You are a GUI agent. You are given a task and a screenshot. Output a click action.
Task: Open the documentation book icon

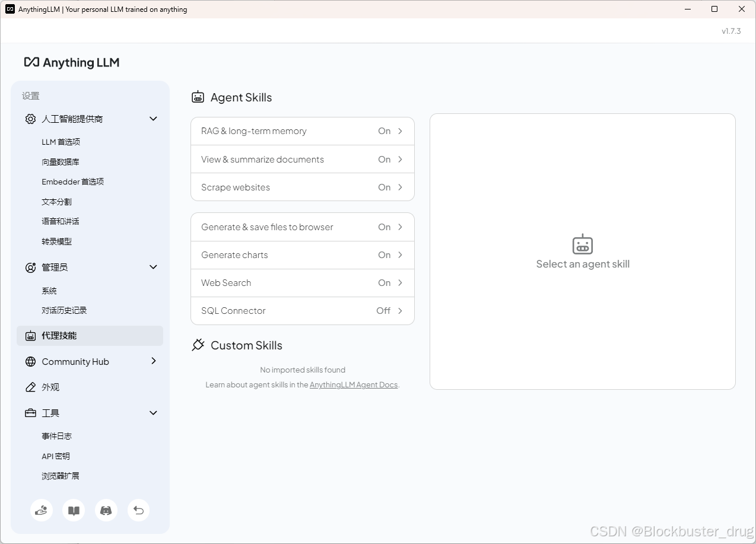(74, 510)
